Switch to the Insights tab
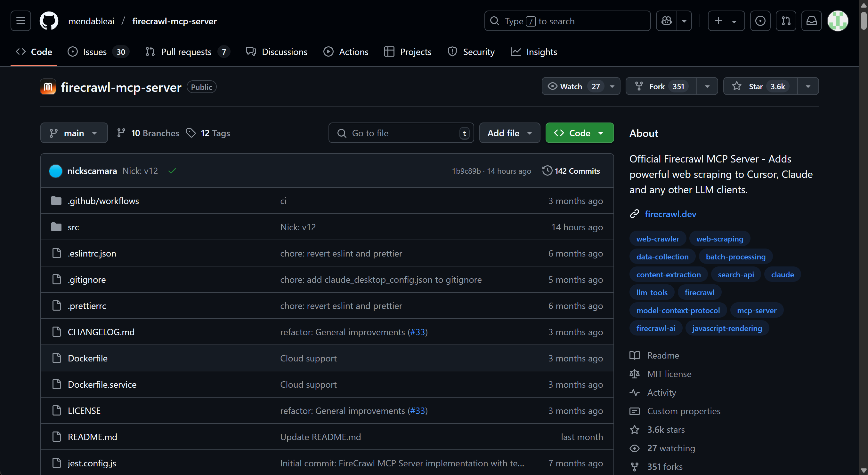 (534, 52)
